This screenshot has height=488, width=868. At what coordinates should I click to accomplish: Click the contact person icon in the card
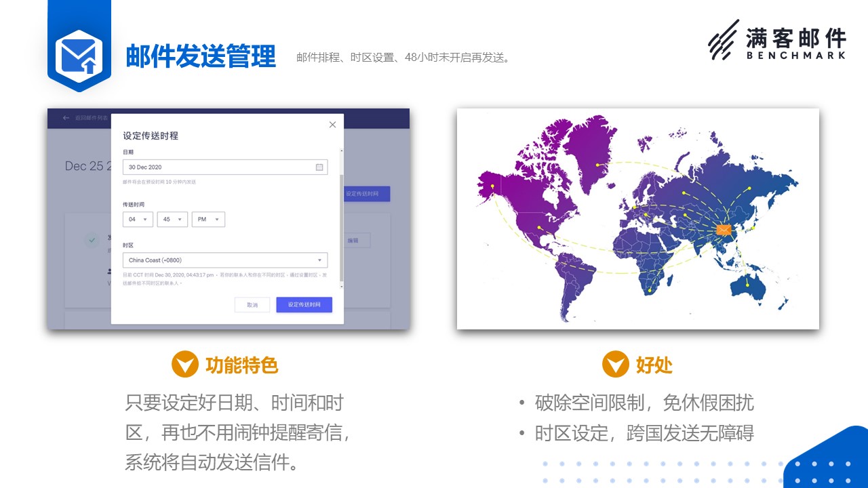[x=109, y=271]
